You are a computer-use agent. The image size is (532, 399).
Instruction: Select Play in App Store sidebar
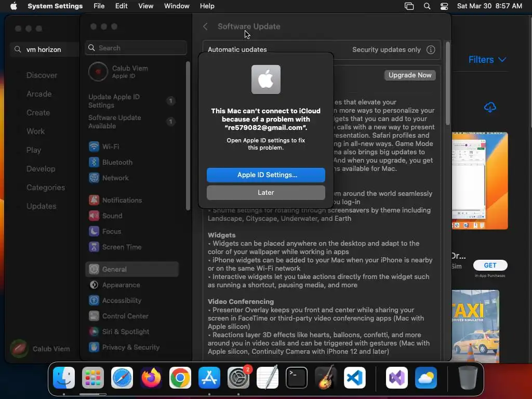tap(34, 150)
